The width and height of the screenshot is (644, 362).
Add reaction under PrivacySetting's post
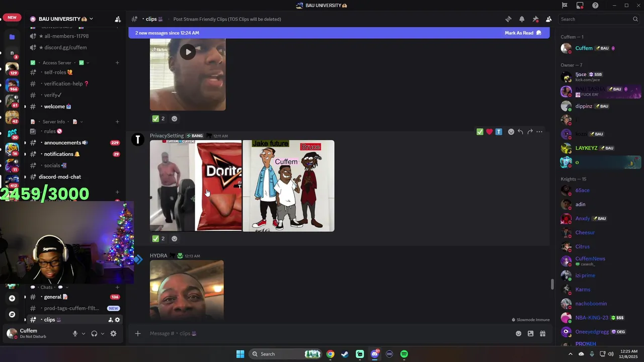click(175, 239)
